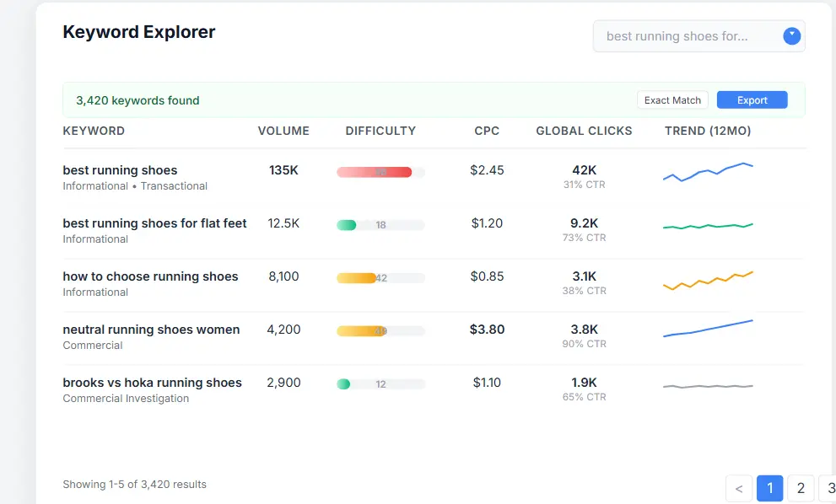Open keyword 'neutral running shoes women'
The image size is (836, 504).
pyautogui.click(x=151, y=330)
